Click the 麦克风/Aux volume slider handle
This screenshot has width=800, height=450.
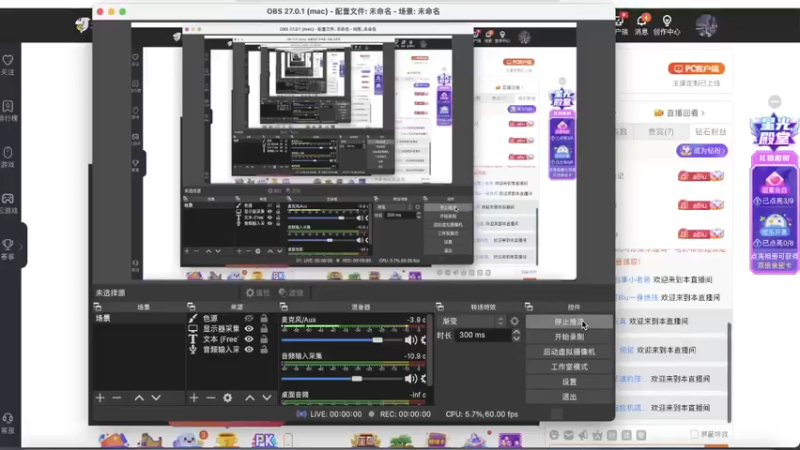pyautogui.click(x=378, y=340)
